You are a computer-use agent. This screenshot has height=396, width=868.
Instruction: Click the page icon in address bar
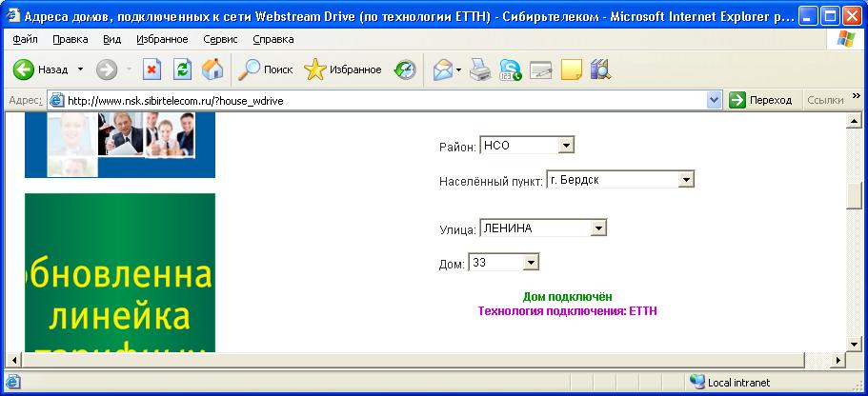pos(56,101)
